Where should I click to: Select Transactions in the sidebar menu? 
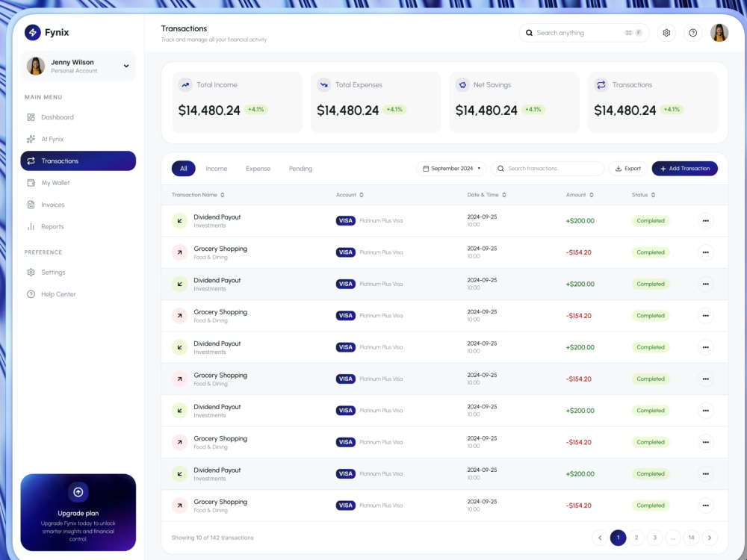[78, 161]
